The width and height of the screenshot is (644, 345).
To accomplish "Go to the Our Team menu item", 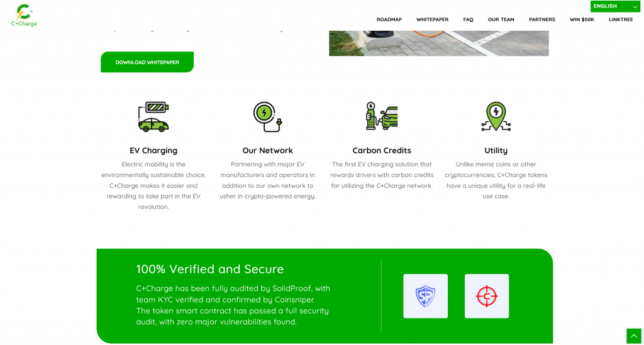I will point(501,19).
